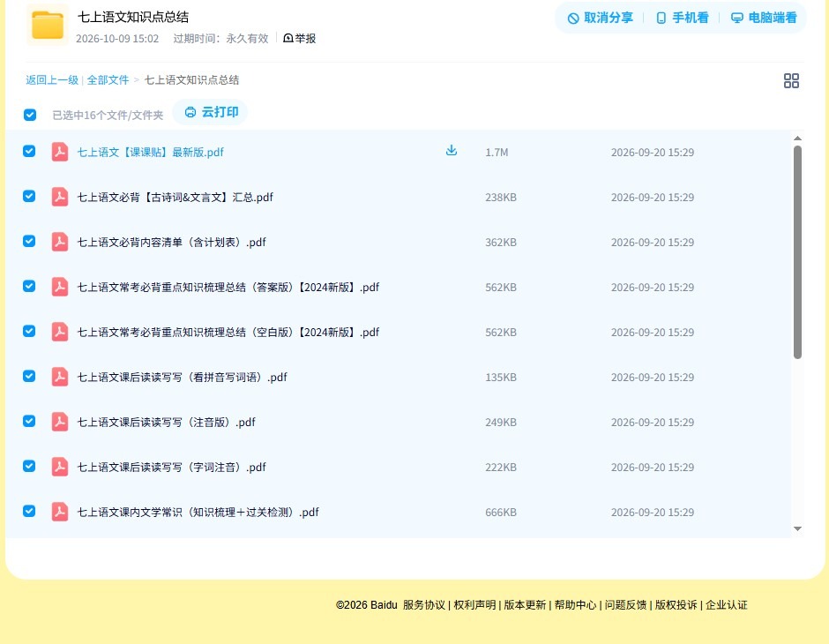The height and width of the screenshot is (644, 829).
Task: Open 常考必背重点知识梳理总结（答案版）pdf
Action: [x=228, y=287]
